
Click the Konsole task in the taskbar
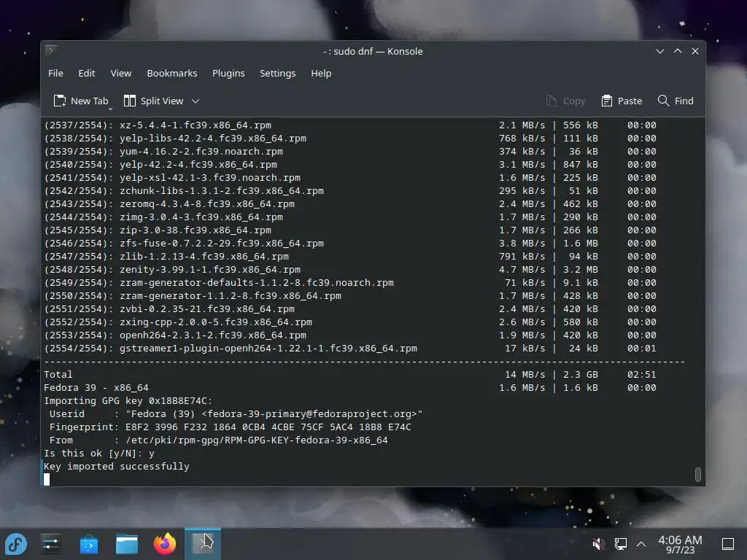point(203,544)
